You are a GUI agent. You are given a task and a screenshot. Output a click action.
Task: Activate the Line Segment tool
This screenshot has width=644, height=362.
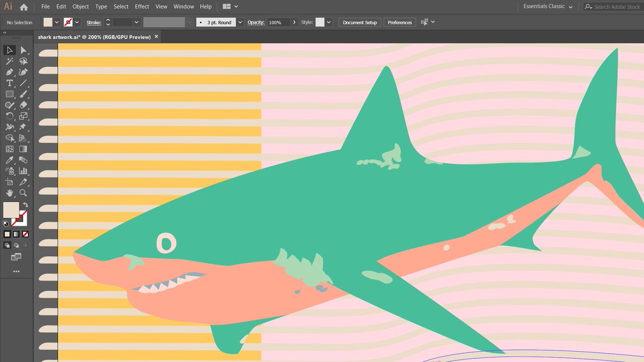[x=23, y=83]
